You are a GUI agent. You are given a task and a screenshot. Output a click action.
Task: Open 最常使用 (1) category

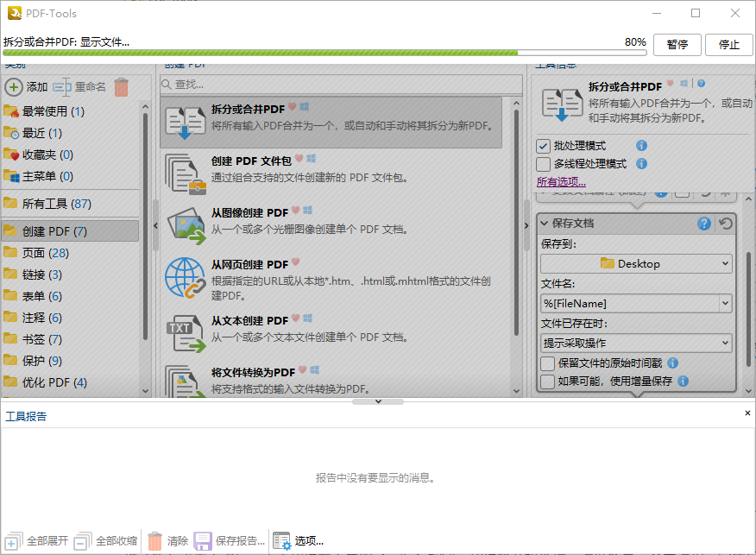71,111
